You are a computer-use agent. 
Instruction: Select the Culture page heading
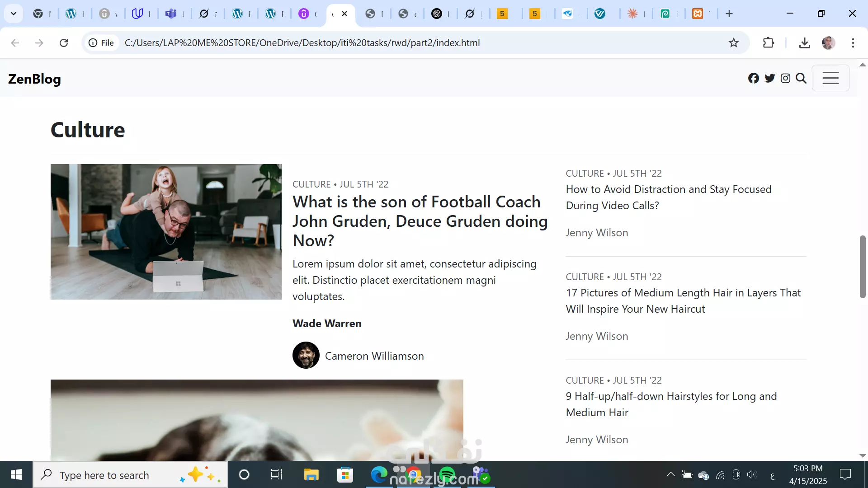coord(88,130)
